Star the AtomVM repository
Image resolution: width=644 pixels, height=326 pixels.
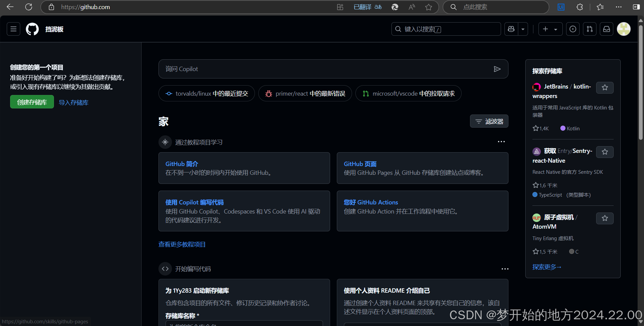pos(605,218)
